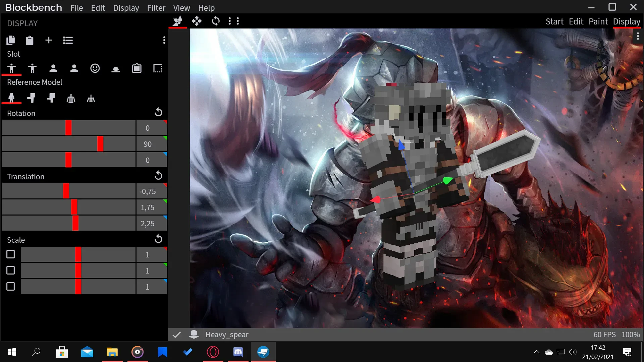The image size is (644, 362).
Task: Go to the Start mode tab
Action: click(x=554, y=21)
